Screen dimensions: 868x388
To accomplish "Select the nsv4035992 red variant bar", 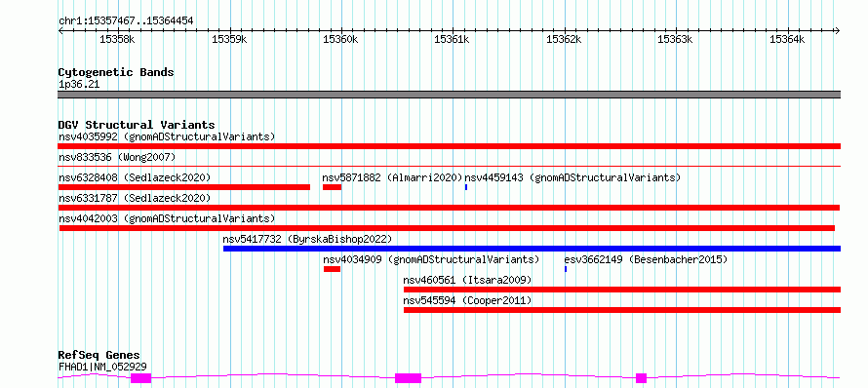I will (450, 146).
